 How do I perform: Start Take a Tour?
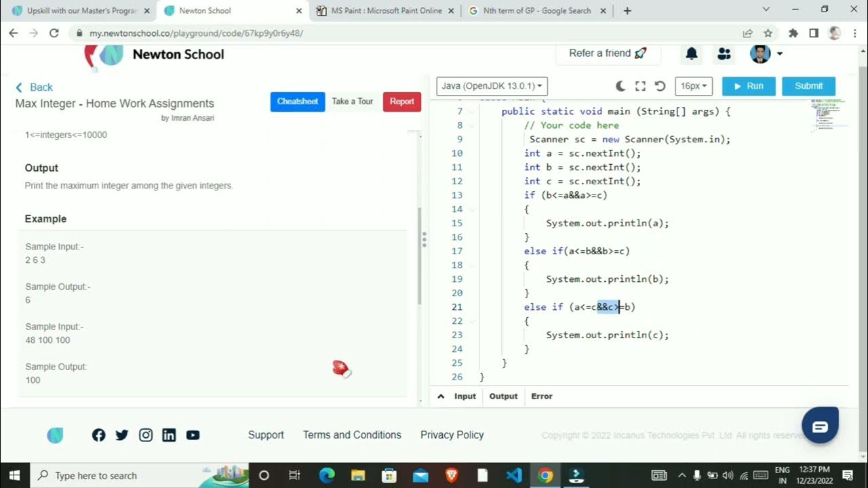coord(352,102)
